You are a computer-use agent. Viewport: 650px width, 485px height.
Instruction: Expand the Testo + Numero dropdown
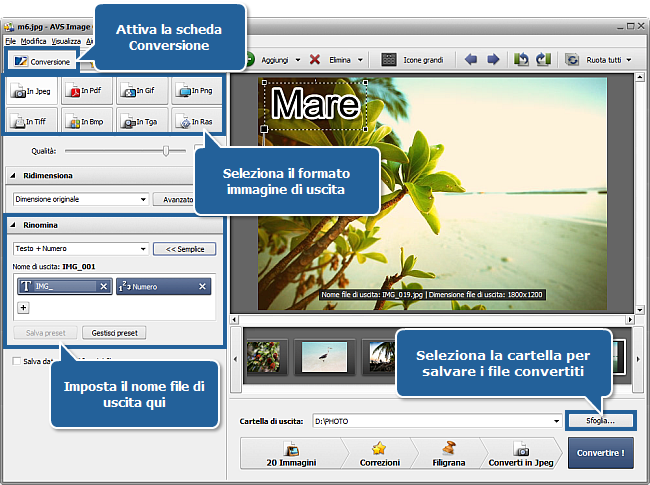[142, 248]
